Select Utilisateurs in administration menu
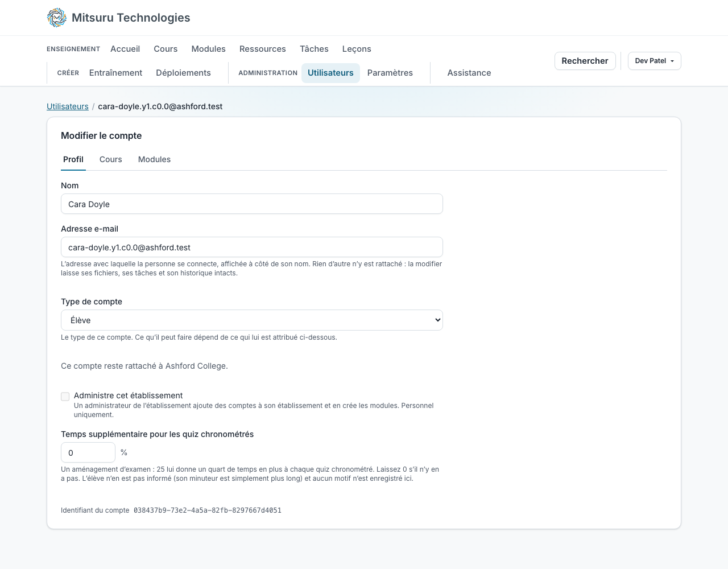This screenshot has width=728, height=569. (330, 73)
